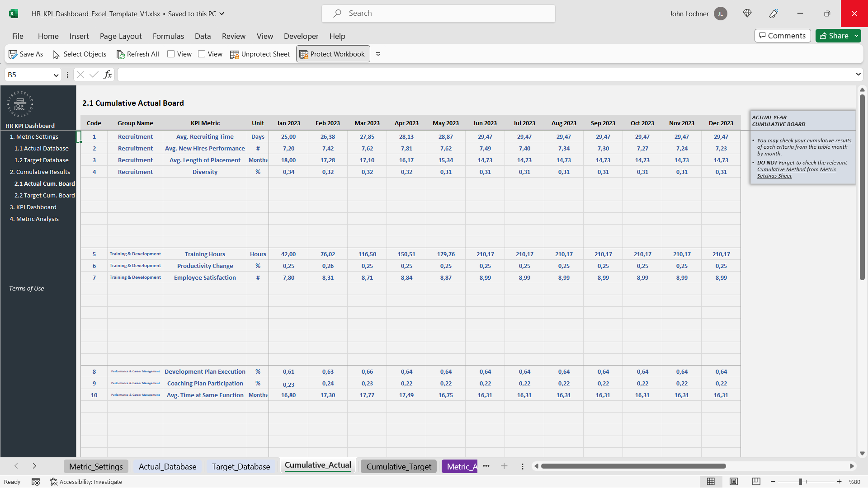868x488 pixels.
Task: Click the Select Objects arrow icon
Action: [56, 55]
